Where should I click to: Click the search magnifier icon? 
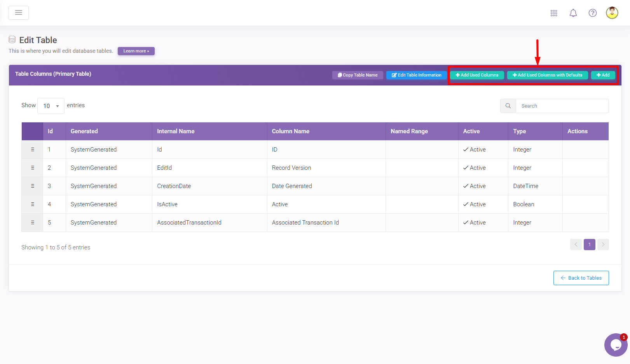pyautogui.click(x=508, y=106)
